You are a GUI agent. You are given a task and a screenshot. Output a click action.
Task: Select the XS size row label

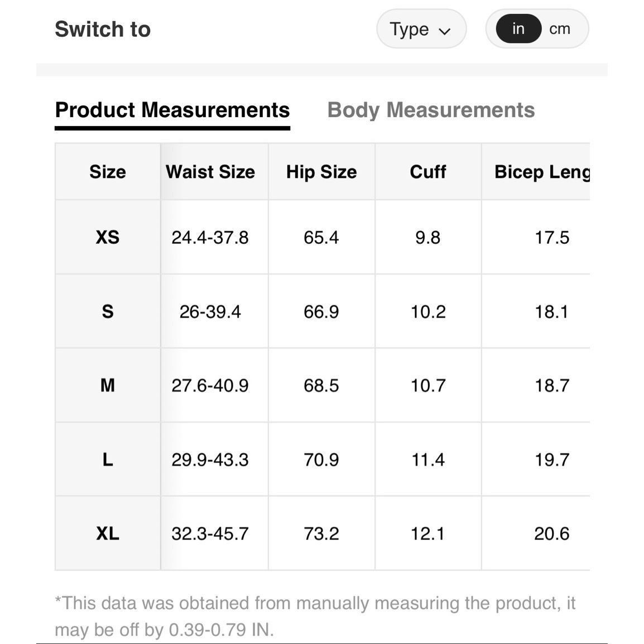(x=108, y=237)
